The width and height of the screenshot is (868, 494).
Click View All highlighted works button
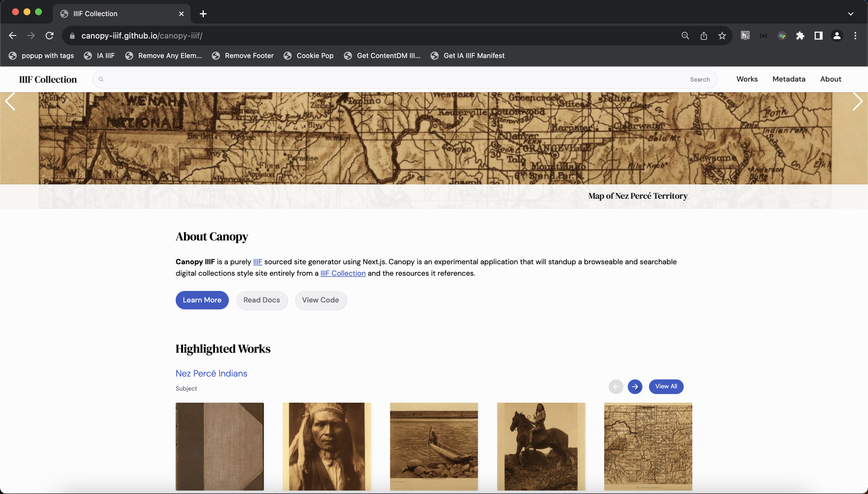pos(666,386)
